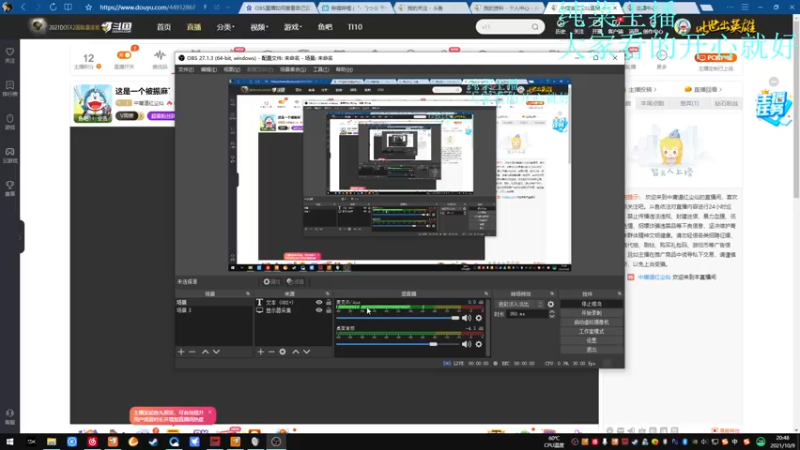Click Start Virtual Camera button in OBS
The height and width of the screenshot is (450, 800).
click(x=591, y=322)
